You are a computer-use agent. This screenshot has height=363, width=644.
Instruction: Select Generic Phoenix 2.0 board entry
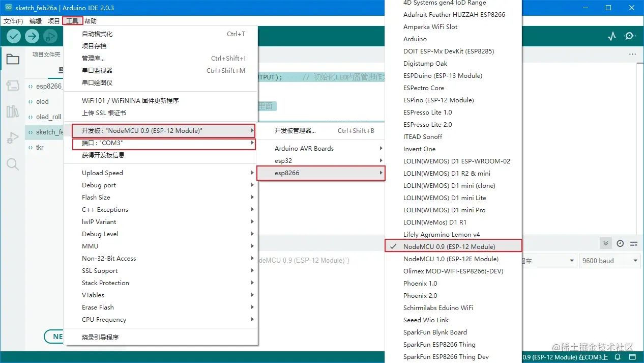454,295
